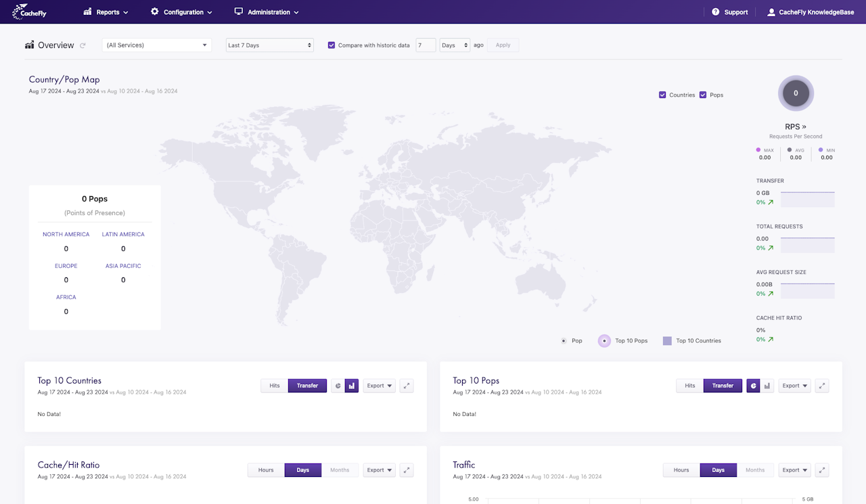Show Traffic by Hours
The image size is (866, 504).
681,470
